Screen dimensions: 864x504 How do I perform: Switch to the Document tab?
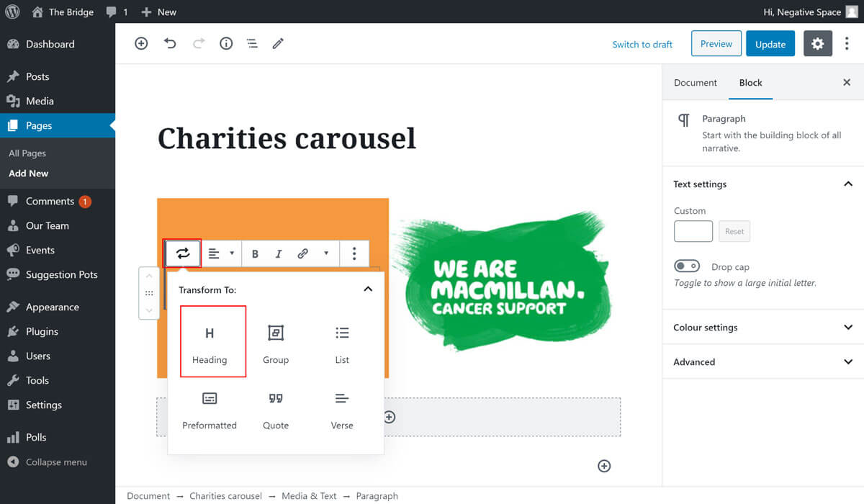tap(695, 83)
